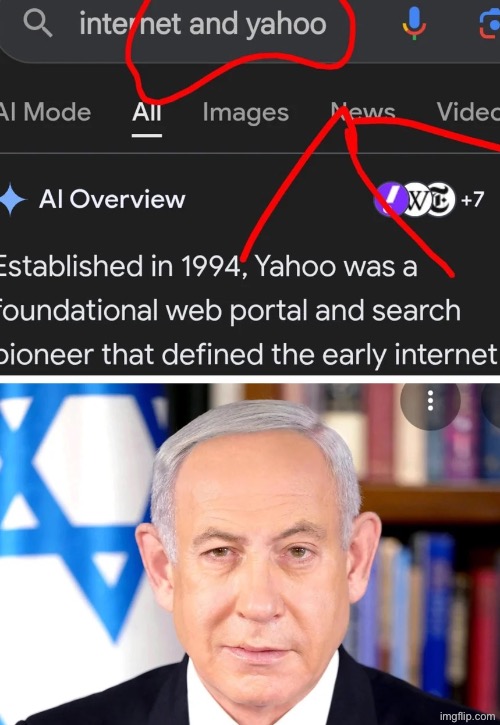Click the magnifying glass search icon

[x=37, y=23]
